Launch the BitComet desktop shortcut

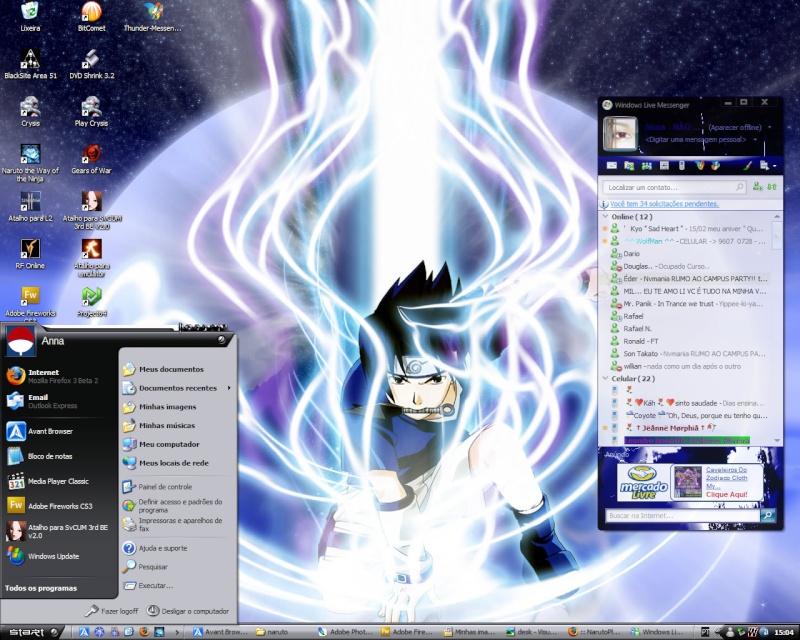91,16
